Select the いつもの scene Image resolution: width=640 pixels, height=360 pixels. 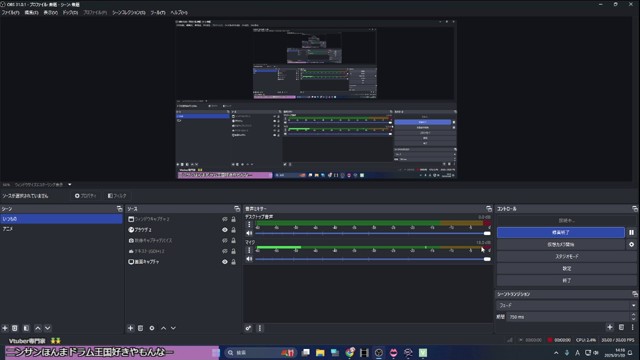tap(61, 219)
